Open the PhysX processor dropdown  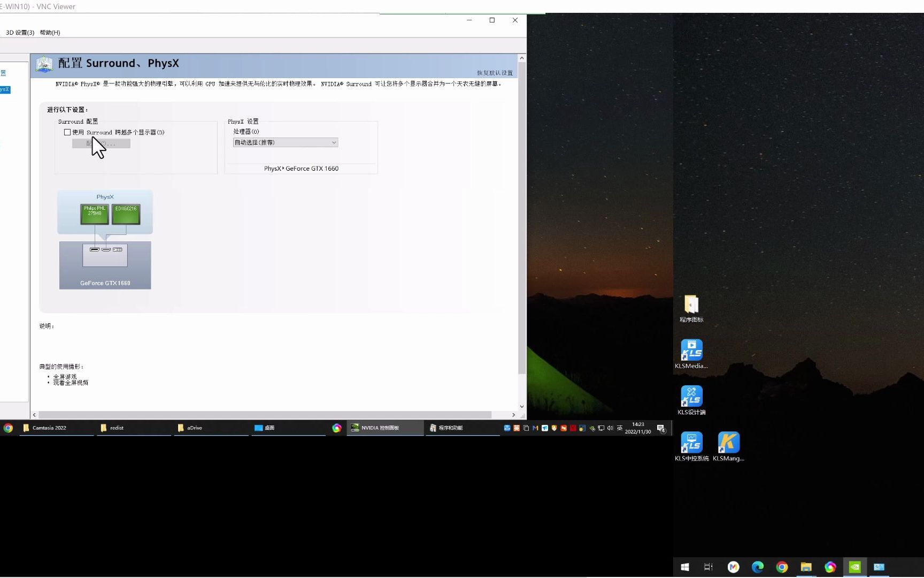point(286,142)
